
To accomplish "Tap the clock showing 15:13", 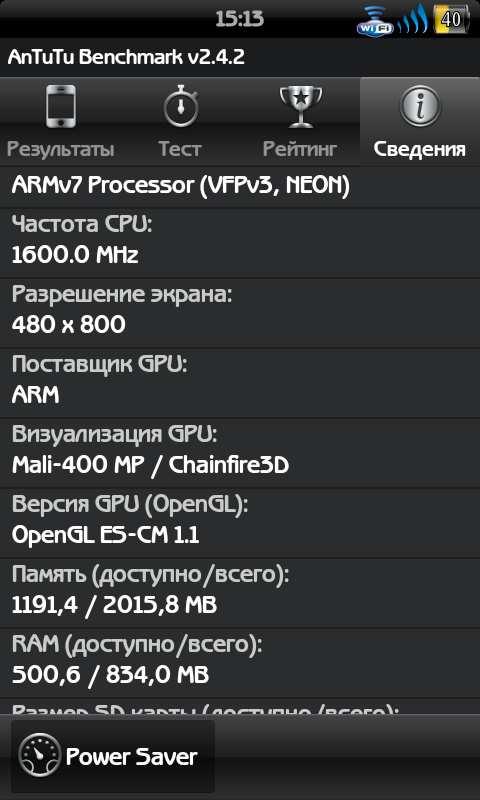I will tap(240, 19).
